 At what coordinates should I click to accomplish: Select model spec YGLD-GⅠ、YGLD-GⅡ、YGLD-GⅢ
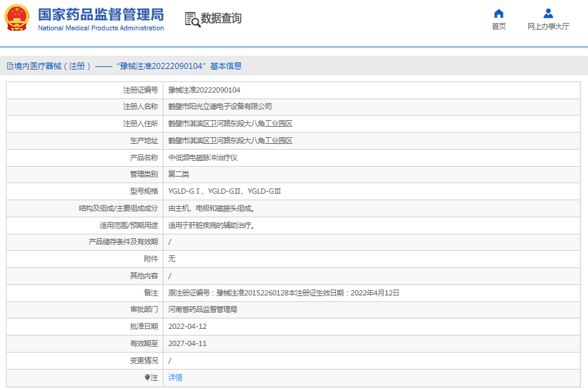click(224, 191)
